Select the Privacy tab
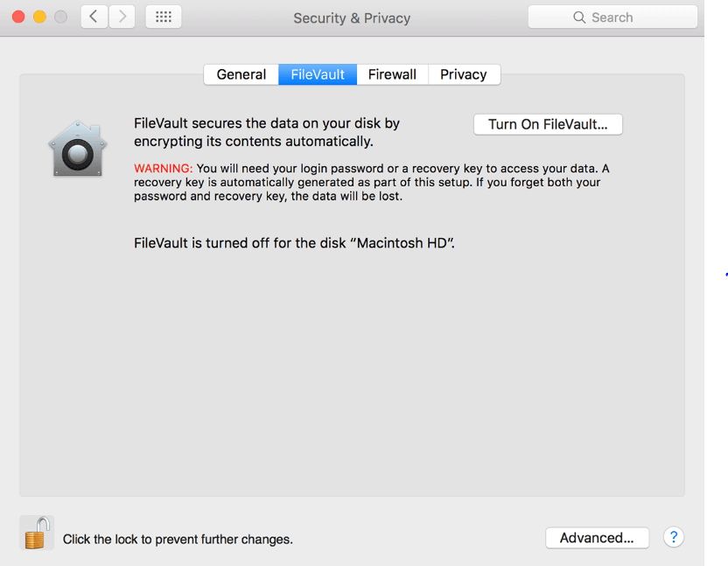The width and height of the screenshot is (728, 566). (x=464, y=74)
